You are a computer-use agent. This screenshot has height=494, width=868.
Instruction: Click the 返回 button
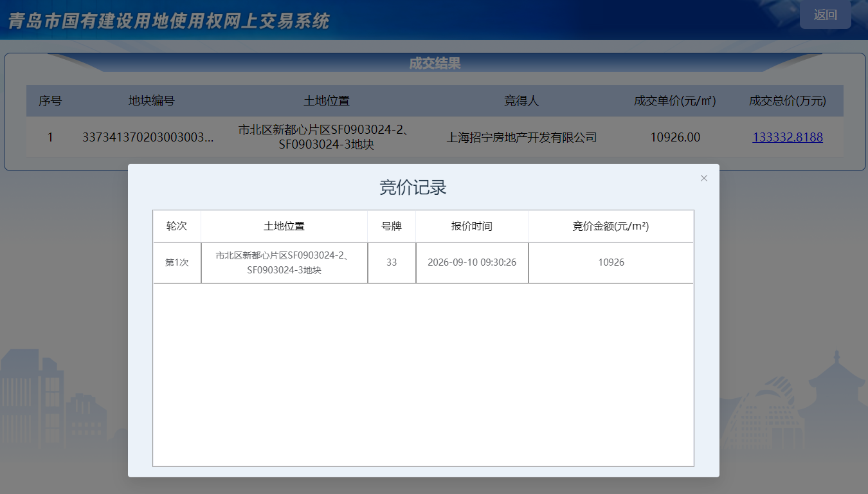(x=826, y=15)
